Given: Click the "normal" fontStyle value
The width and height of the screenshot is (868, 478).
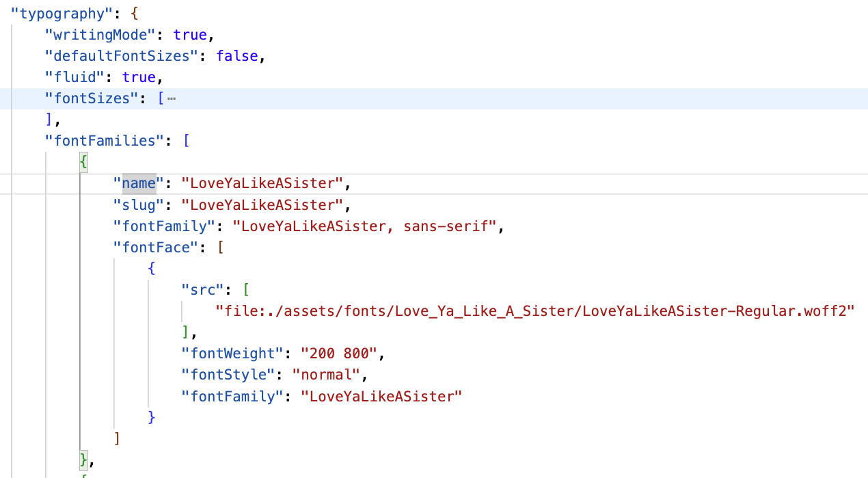Looking at the screenshot, I should click(x=326, y=375).
